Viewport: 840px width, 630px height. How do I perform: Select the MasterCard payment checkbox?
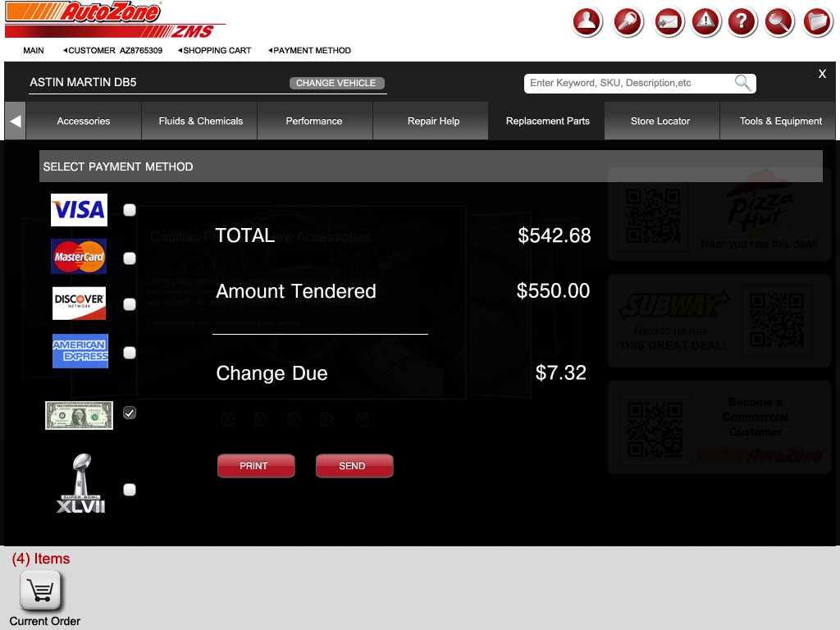130,258
